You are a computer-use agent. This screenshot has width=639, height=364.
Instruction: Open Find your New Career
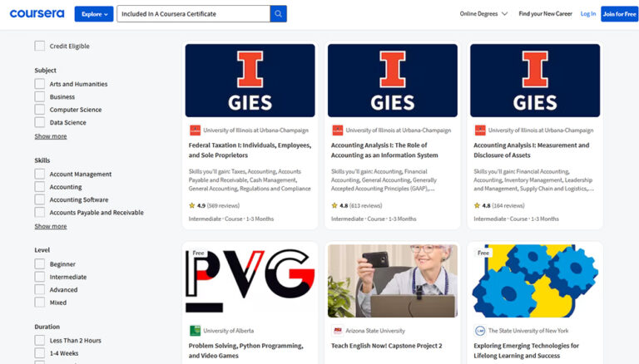pyautogui.click(x=545, y=14)
